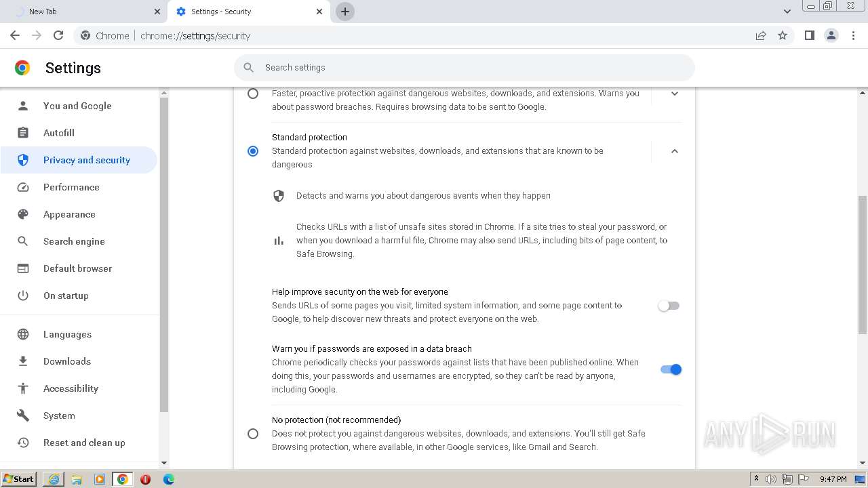
Task: Click the Downloads arrow icon
Action: click(x=23, y=361)
